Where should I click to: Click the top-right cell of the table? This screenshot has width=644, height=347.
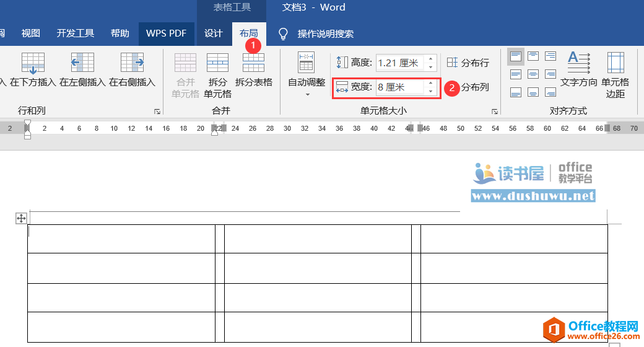pyautogui.click(x=514, y=239)
